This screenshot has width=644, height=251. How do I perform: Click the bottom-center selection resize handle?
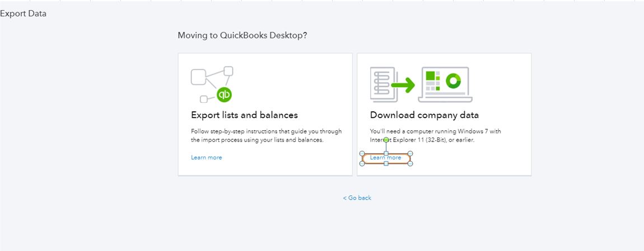(386, 163)
